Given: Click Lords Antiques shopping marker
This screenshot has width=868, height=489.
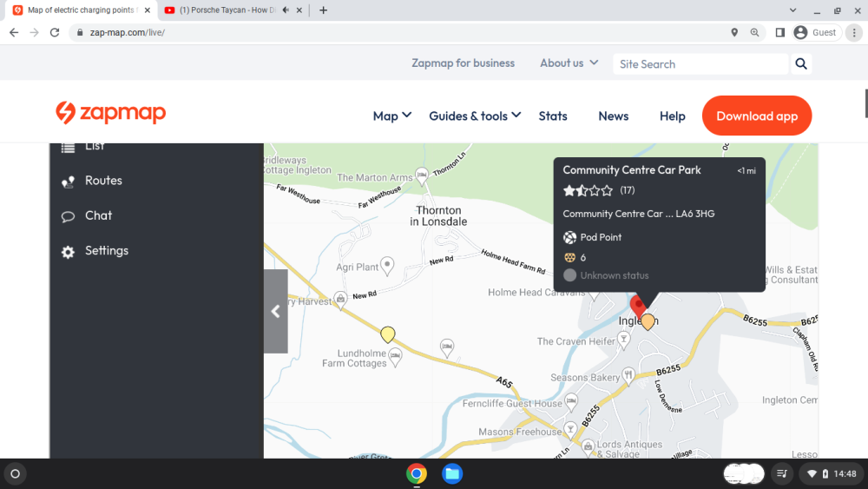Looking at the screenshot, I should (589, 446).
